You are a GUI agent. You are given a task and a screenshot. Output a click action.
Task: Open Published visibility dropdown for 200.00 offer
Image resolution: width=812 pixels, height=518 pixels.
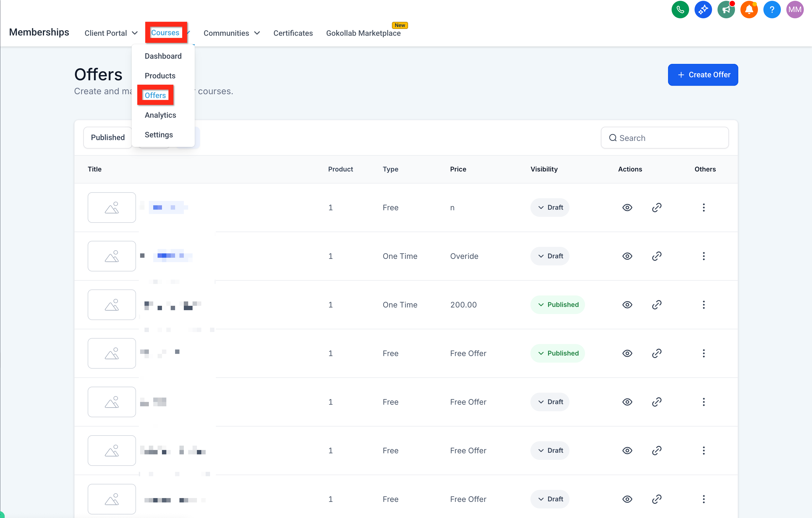pos(557,304)
